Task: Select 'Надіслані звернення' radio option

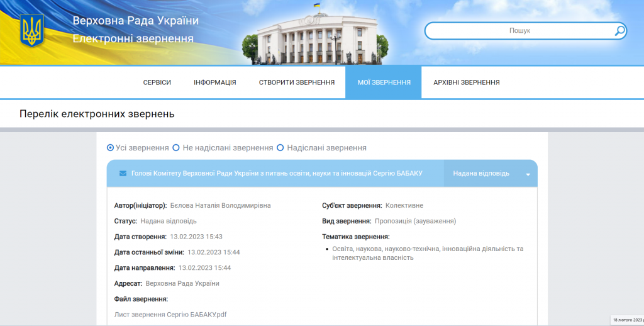Action: (x=280, y=148)
